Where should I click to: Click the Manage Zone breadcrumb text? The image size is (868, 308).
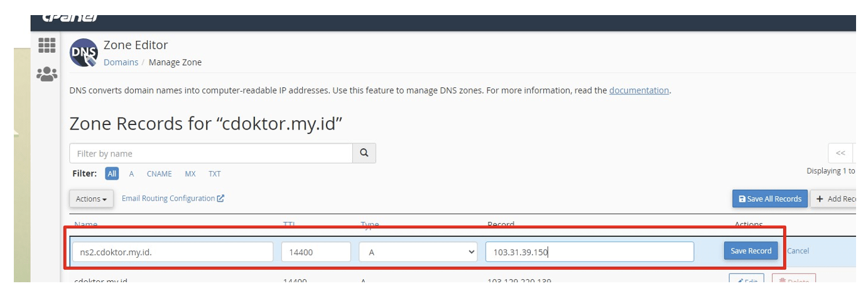click(x=175, y=62)
